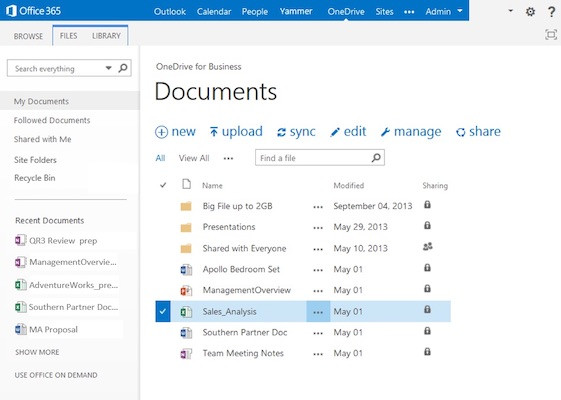Open the Presentations folder icon
This screenshot has width=561, height=400.
[x=186, y=228]
